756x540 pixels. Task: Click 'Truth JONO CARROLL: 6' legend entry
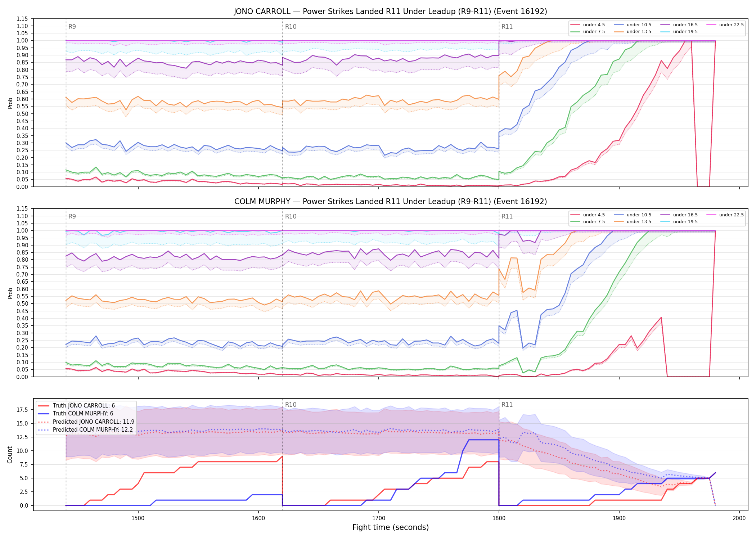76,406
